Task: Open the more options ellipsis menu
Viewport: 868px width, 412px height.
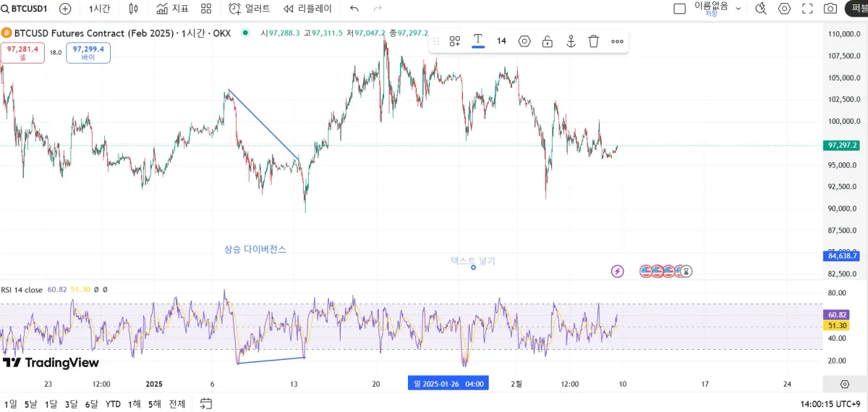Action: point(617,41)
